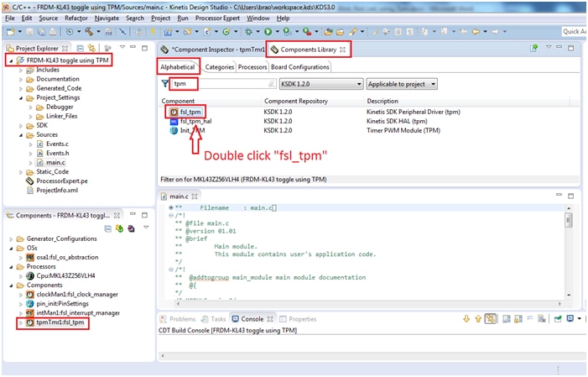Open the File menu
The height and width of the screenshot is (377, 588).
pos(10,18)
